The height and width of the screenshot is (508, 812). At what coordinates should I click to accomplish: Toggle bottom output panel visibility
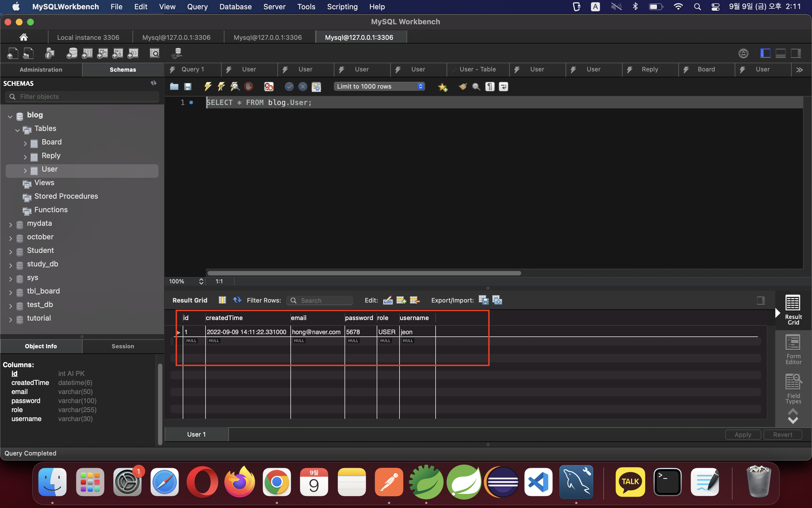click(780, 53)
